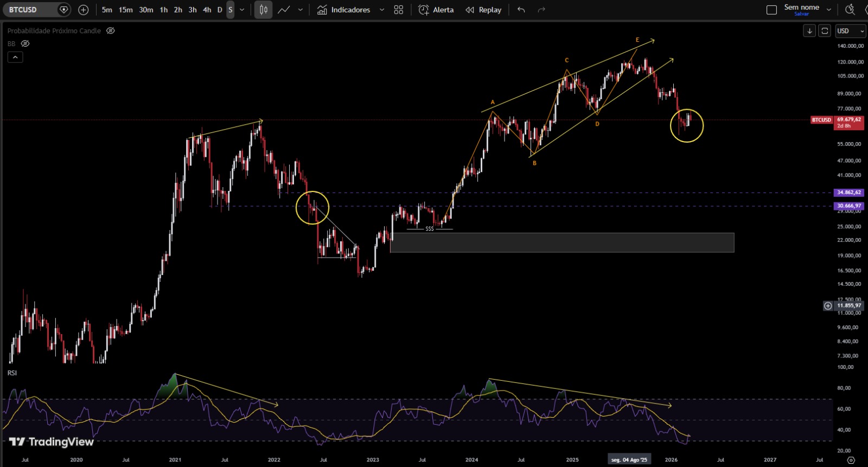Screen dimensions: 868x467
Task: Toggle visibility of BB indicator
Action: point(25,43)
